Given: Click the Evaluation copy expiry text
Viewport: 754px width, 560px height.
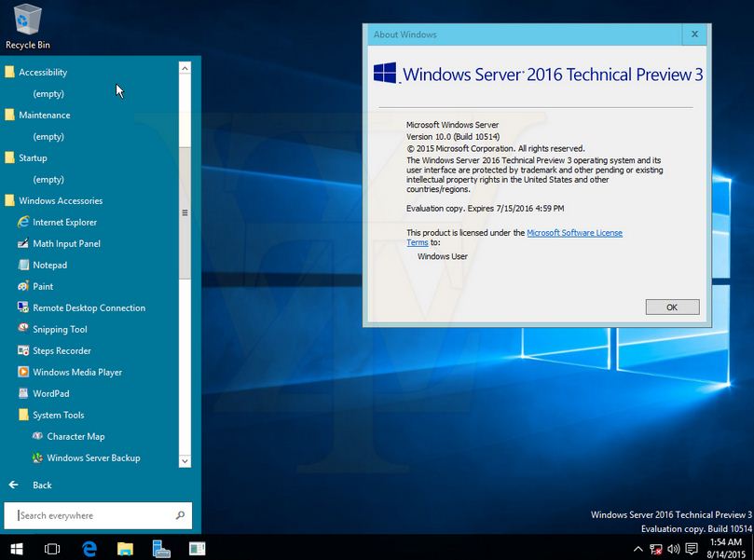Looking at the screenshot, I should coord(486,209).
